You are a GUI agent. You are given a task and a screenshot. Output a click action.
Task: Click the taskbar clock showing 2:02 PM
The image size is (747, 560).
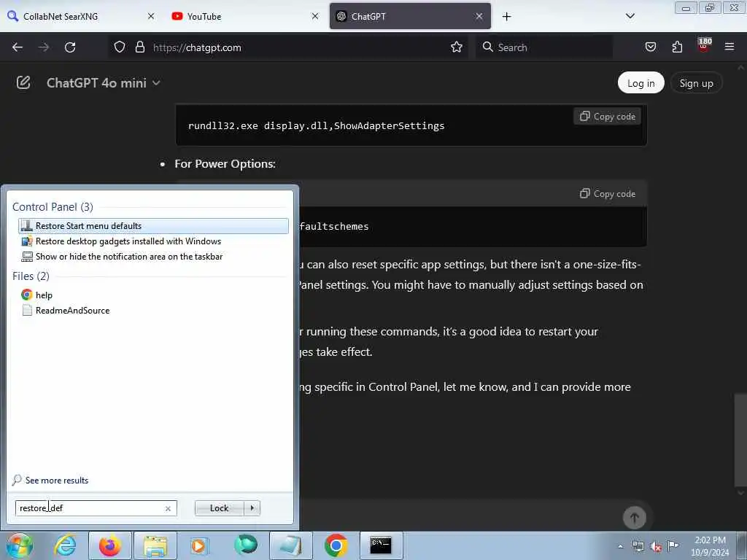pyautogui.click(x=710, y=546)
